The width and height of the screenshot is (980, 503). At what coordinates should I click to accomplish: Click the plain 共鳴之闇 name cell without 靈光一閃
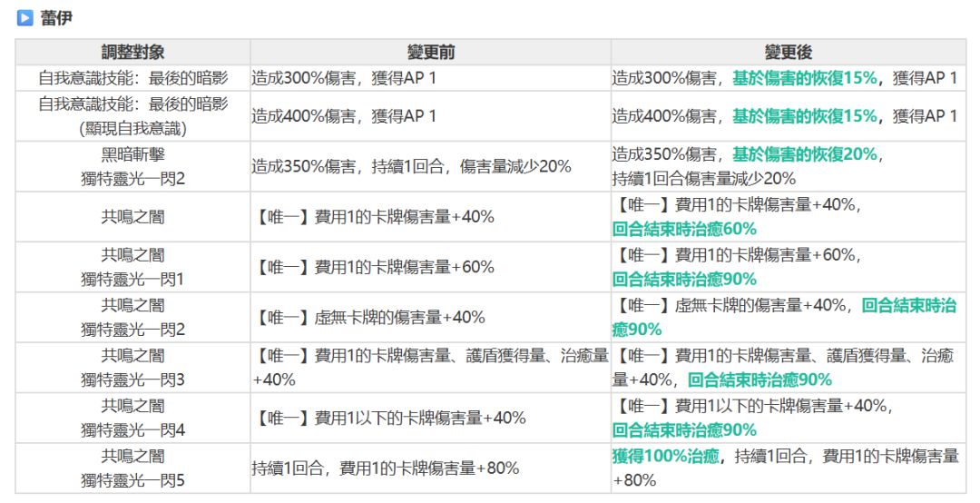(132, 217)
